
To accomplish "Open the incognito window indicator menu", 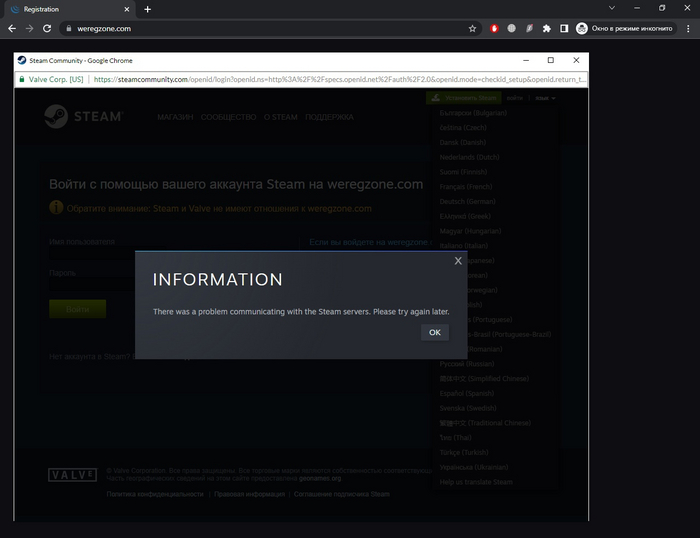I will pyautogui.click(x=626, y=29).
